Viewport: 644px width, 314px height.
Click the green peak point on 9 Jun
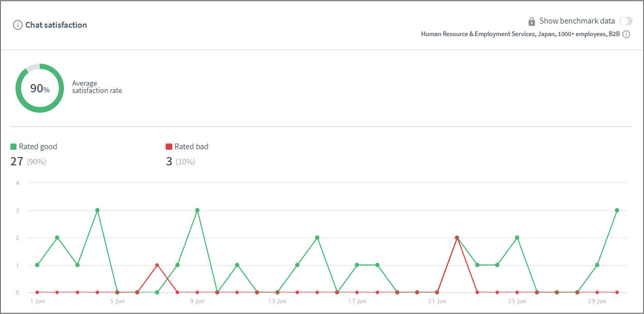[x=197, y=210]
